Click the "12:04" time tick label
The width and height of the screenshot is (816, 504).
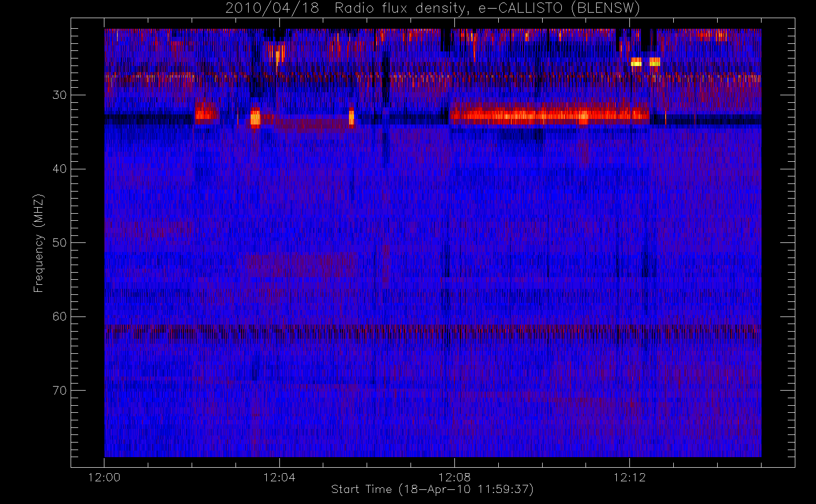click(x=279, y=477)
